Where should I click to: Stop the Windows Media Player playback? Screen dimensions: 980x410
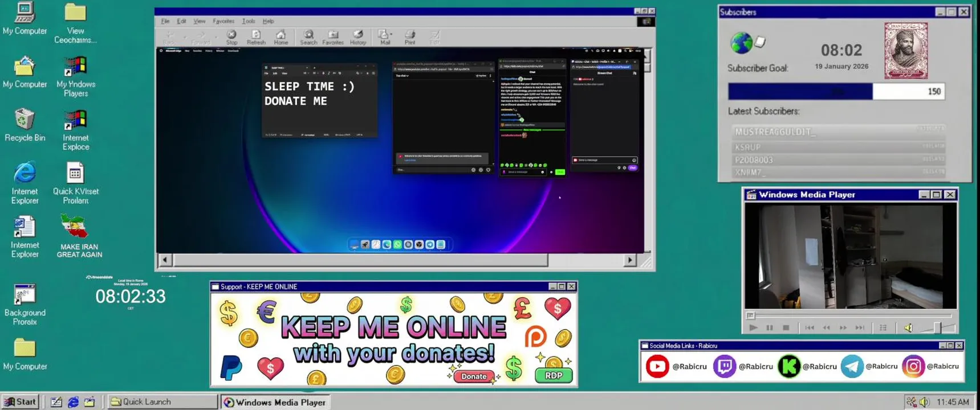786,327
